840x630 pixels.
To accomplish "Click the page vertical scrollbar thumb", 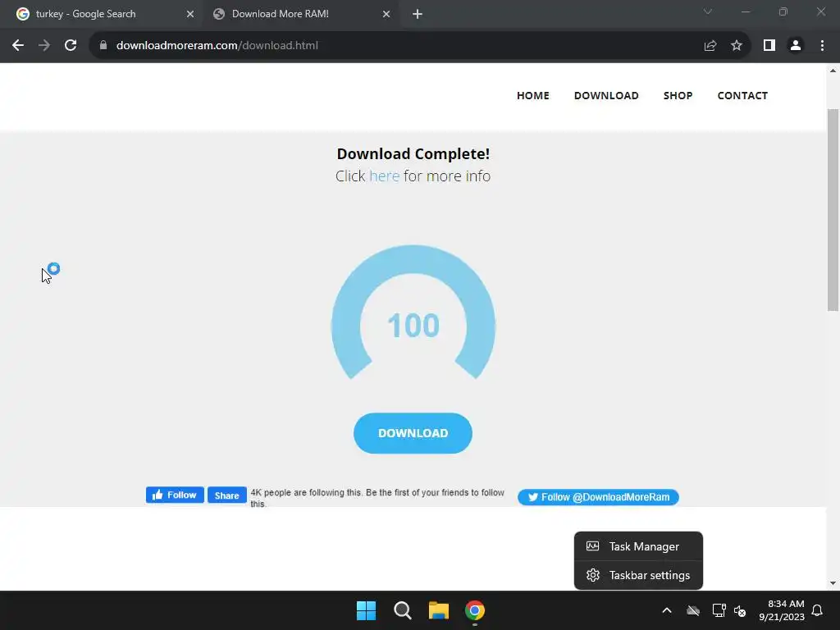I will pos(833,209).
